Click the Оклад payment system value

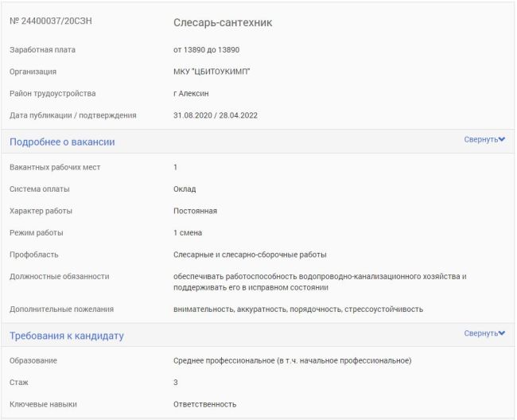tap(185, 189)
